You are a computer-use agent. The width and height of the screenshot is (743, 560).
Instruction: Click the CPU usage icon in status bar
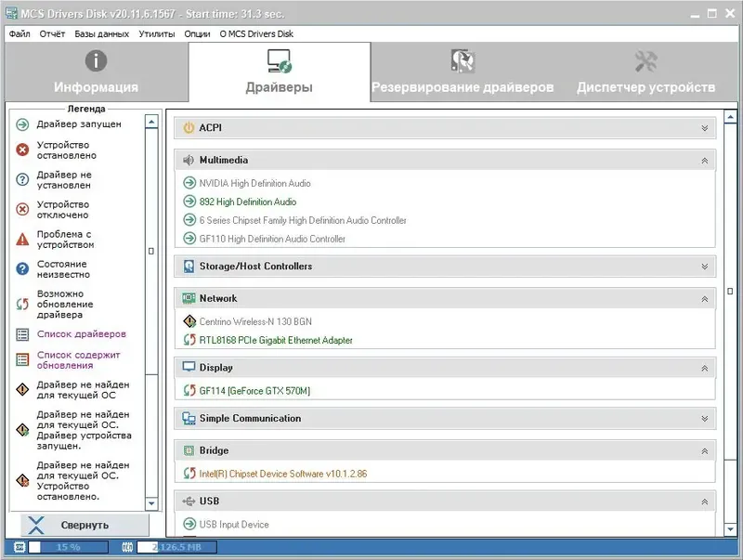click(20, 547)
